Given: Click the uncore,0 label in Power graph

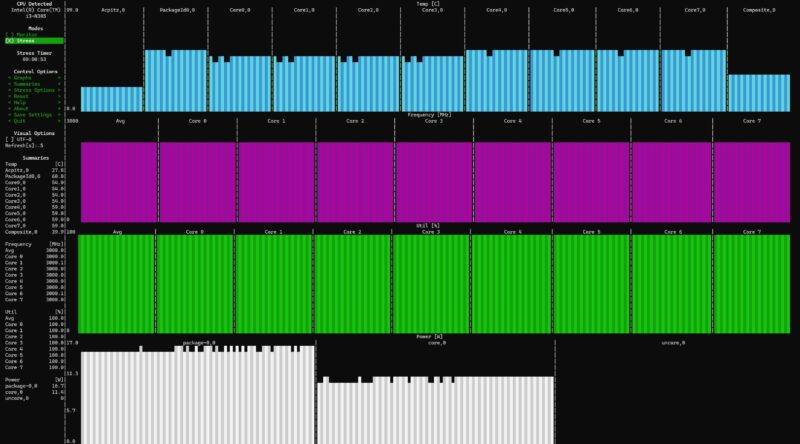Looking at the screenshot, I should point(673,343).
